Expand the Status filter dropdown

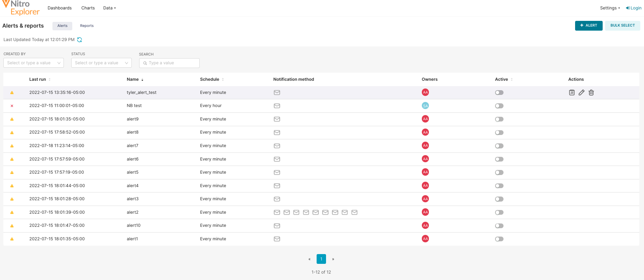[x=101, y=63]
